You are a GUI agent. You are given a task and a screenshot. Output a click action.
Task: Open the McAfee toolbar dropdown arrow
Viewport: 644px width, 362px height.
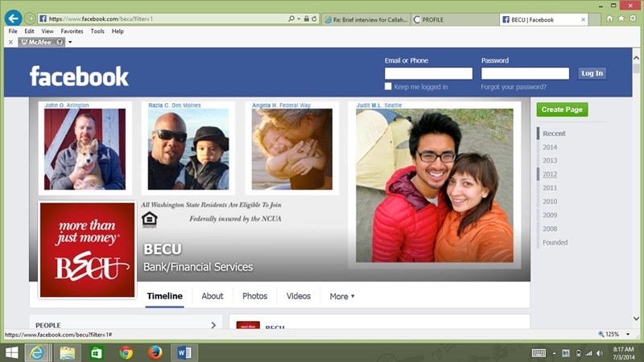tap(70, 42)
